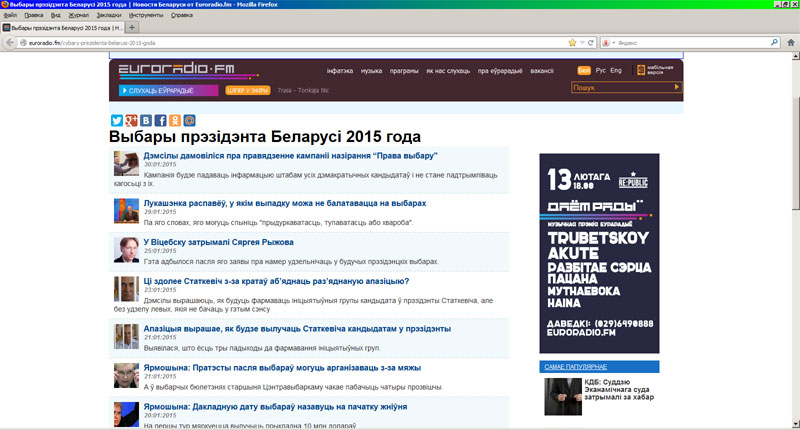
Task: Open the mobile version icon link
Action: [640, 71]
